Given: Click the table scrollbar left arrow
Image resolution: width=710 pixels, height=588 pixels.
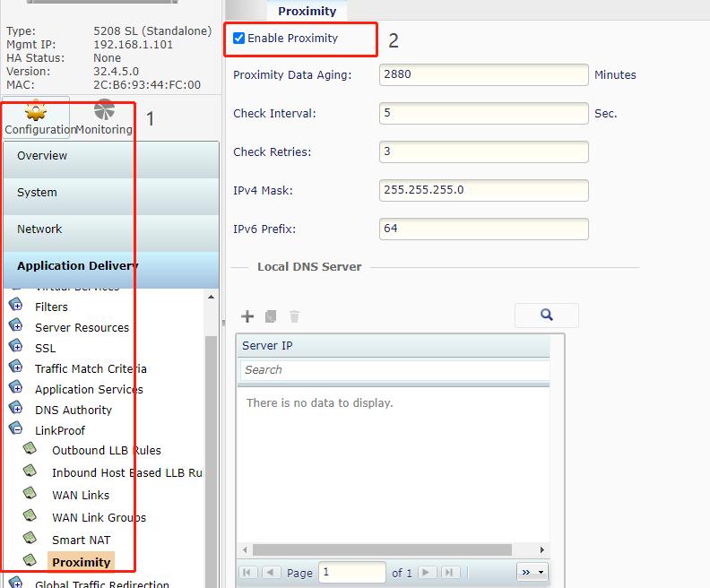Looking at the screenshot, I should click(245, 550).
